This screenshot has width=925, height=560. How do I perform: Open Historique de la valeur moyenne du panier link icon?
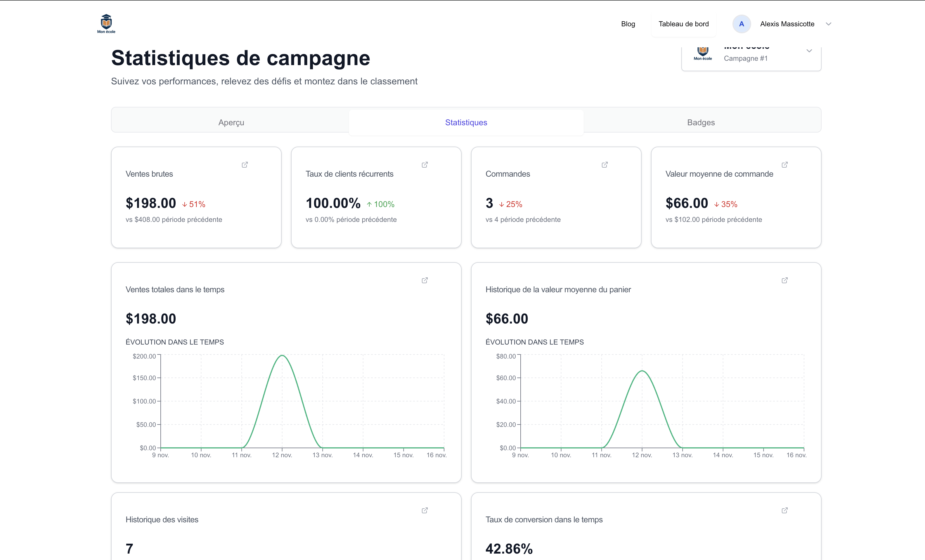[784, 280]
